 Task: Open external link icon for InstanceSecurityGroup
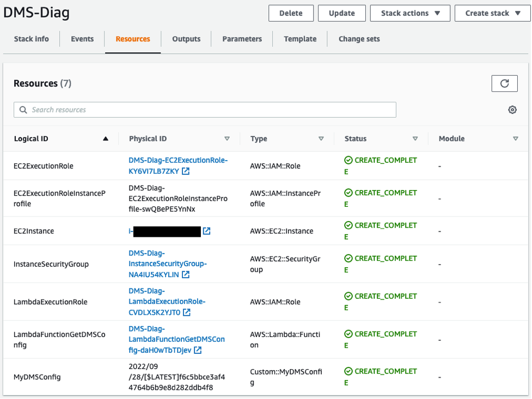click(x=186, y=274)
